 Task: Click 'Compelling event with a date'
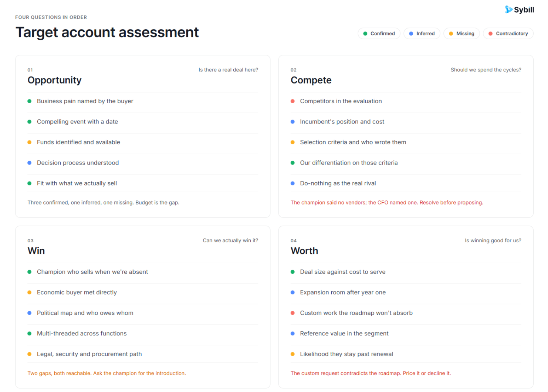point(77,122)
